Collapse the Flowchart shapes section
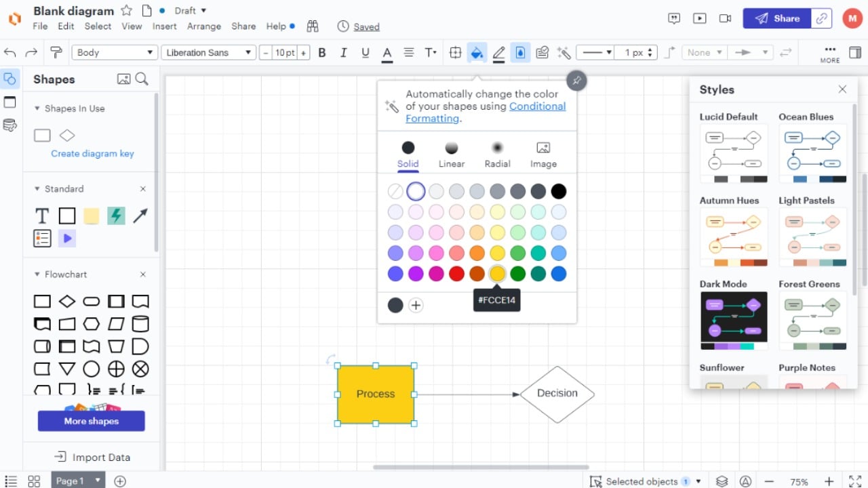 coord(37,274)
